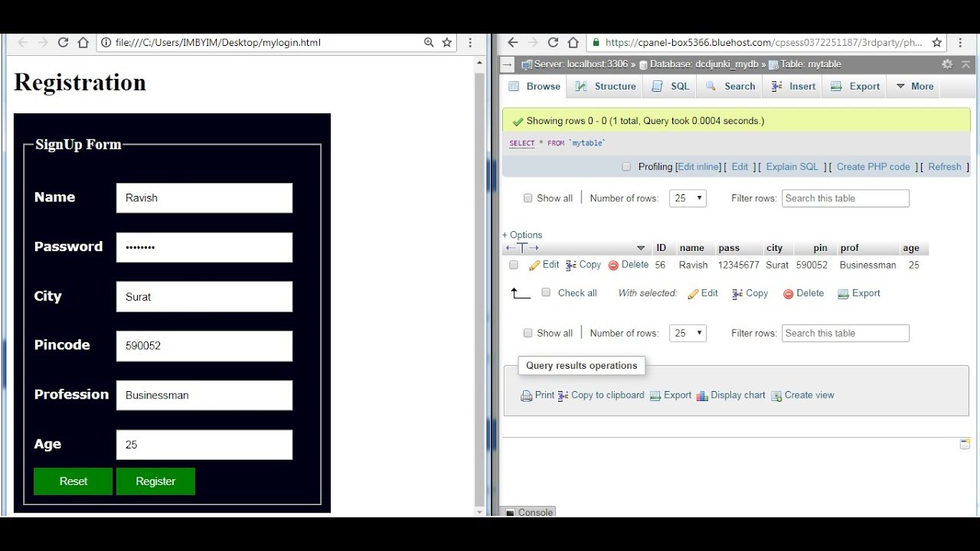Click the green Reset button
Screen dimensions: 980x551
pos(73,481)
